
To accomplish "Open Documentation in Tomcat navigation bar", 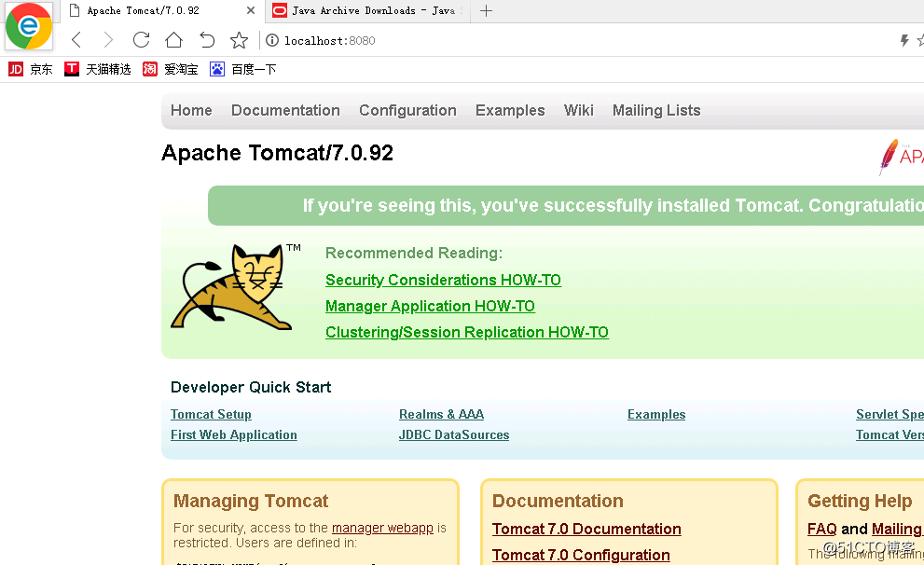I will click(286, 111).
